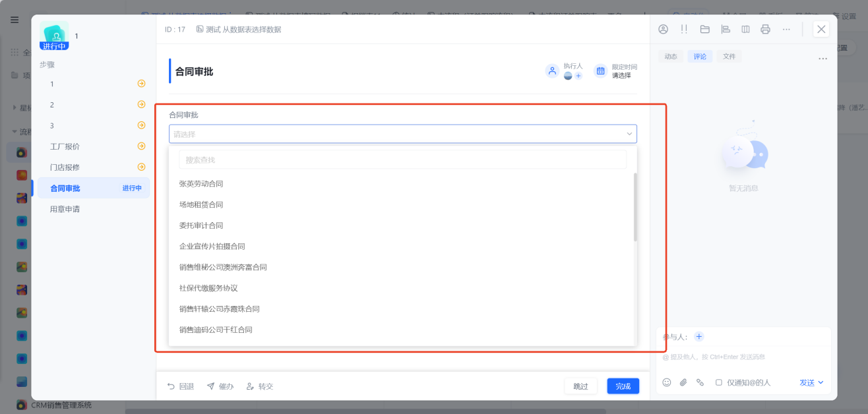Click the stamp workflow icon marked 进行中
The height and width of the screenshot is (414, 868).
[54, 36]
